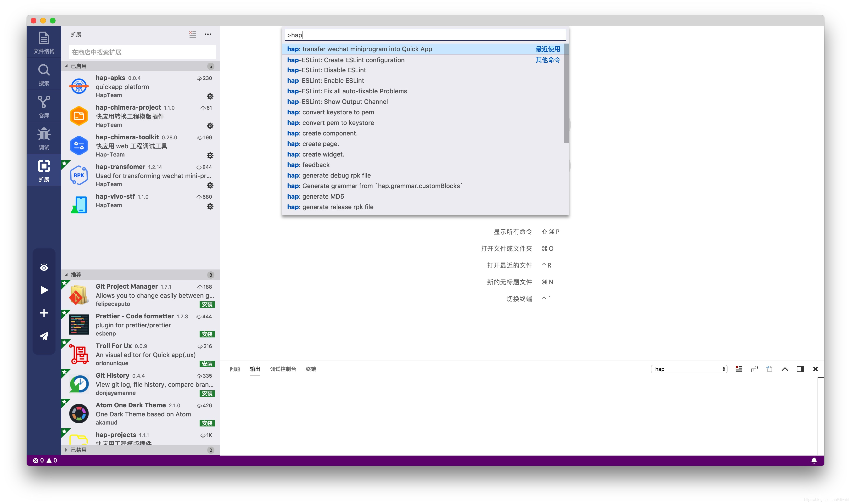Toggle the eye preview icon in sidebar
The image size is (851, 504).
click(x=44, y=267)
